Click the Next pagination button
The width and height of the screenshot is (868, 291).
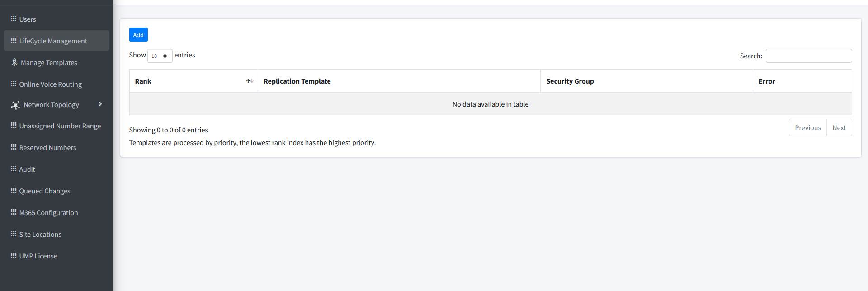[839, 128]
